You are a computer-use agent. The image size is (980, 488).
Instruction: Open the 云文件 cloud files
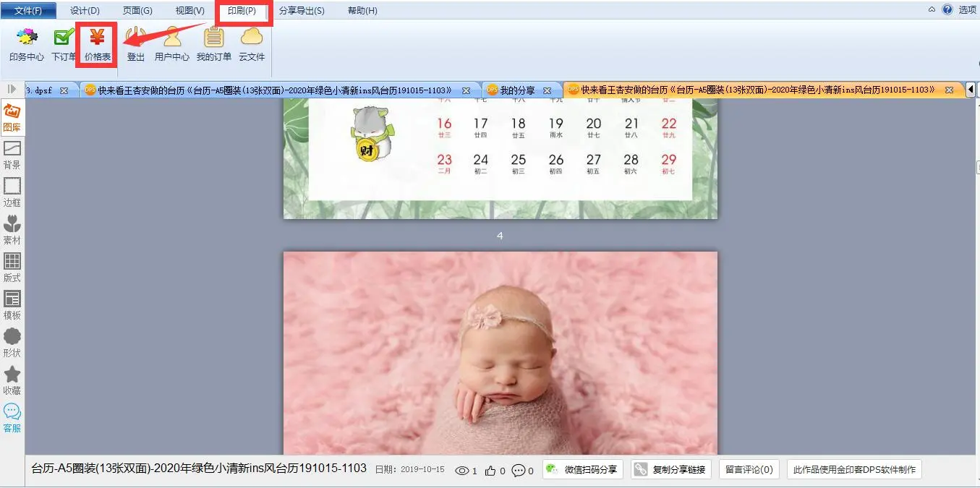click(x=252, y=45)
